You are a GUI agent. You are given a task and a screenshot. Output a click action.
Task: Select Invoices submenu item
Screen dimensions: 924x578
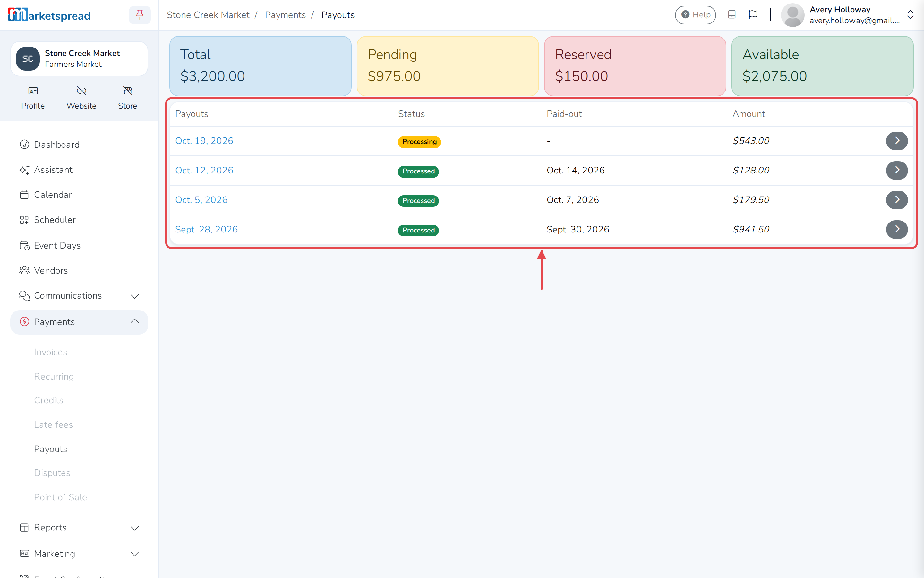[50, 352]
